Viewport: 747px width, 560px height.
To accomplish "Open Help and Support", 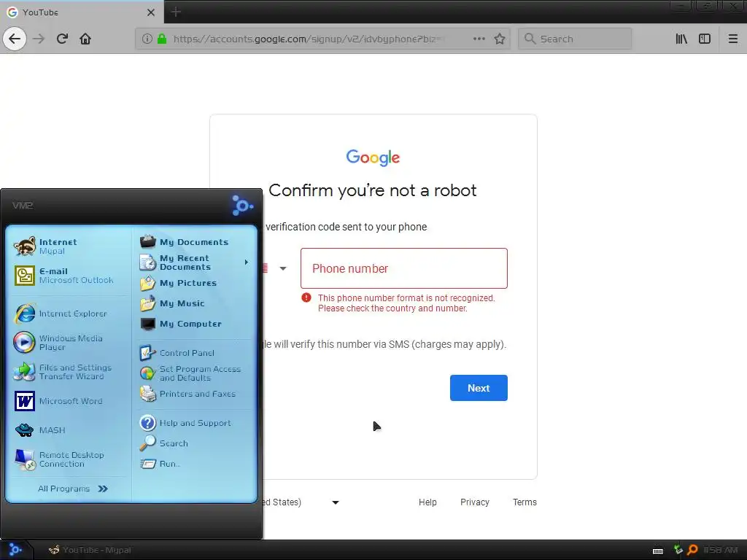I will [194, 423].
